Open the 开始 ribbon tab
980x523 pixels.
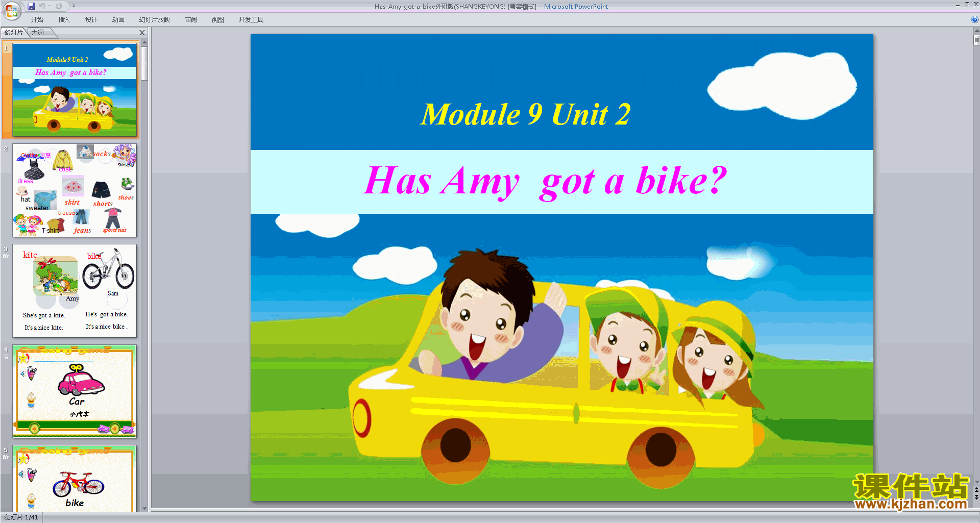[x=37, y=20]
